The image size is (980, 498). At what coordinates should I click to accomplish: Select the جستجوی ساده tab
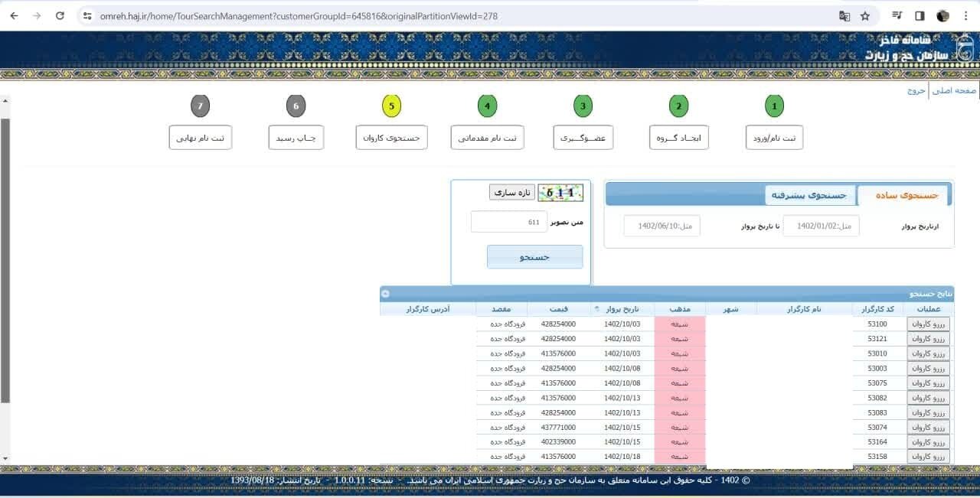tap(904, 195)
